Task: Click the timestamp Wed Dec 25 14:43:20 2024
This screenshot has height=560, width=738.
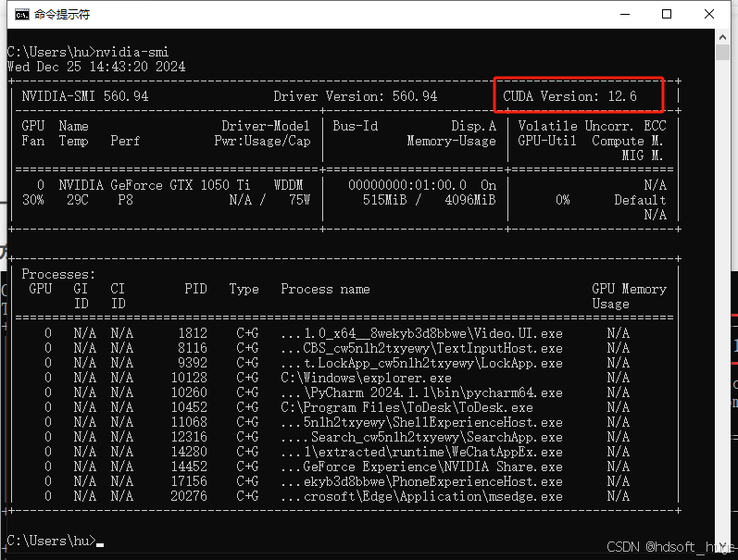Action: tap(96, 67)
